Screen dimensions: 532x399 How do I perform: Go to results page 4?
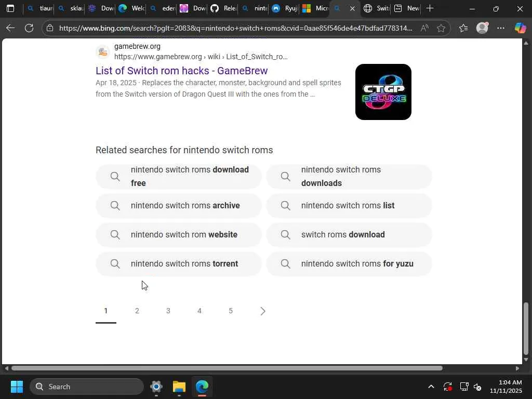click(x=199, y=311)
